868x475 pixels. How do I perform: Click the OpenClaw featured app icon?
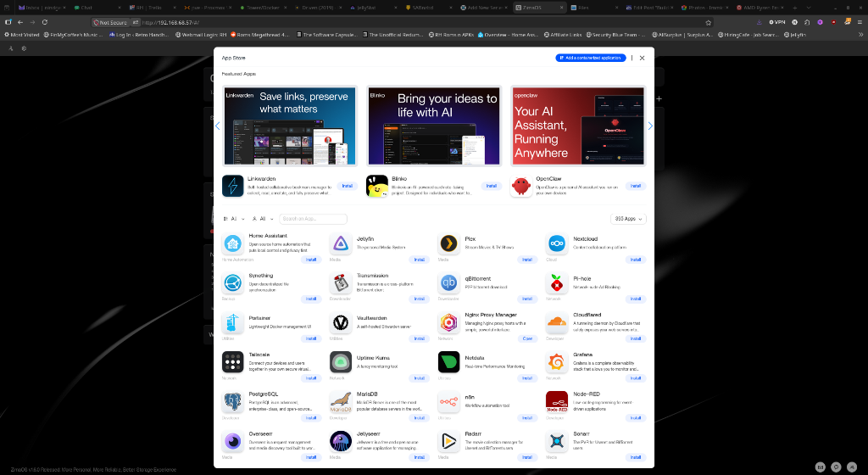[x=521, y=186]
